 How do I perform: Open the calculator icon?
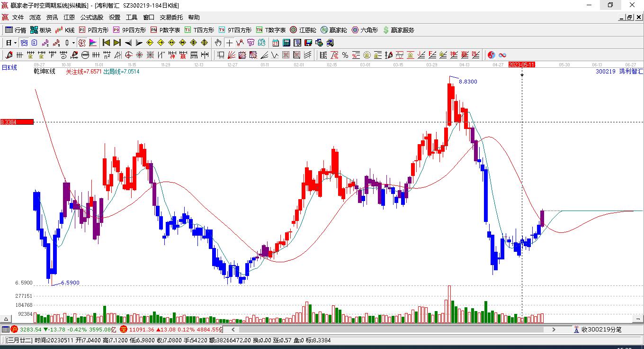click(x=286, y=43)
